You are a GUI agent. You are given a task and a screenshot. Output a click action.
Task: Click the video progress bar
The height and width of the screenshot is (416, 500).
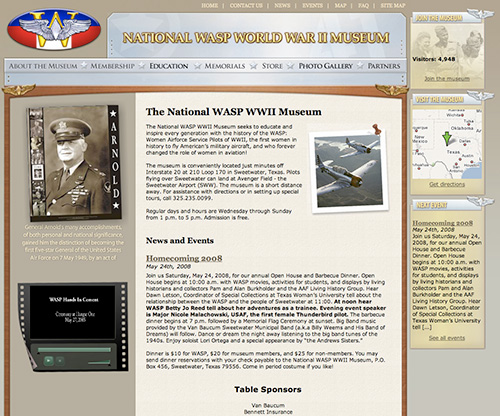point(74,350)
